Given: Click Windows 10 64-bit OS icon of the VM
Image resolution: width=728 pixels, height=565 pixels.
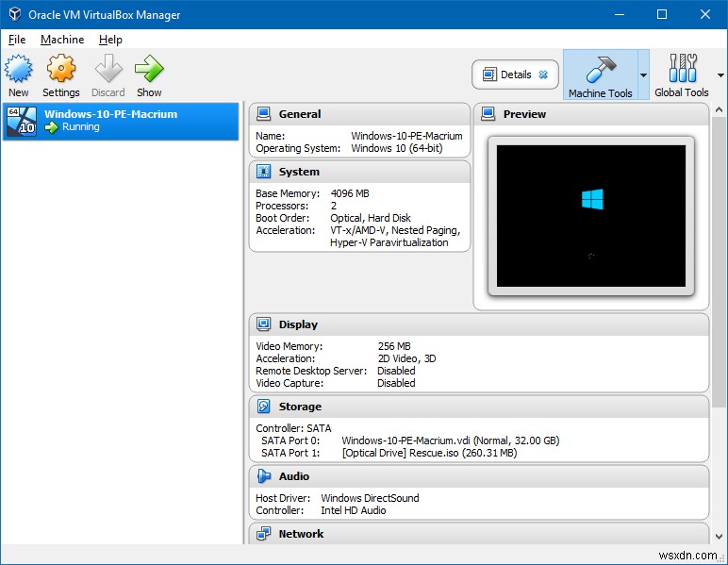Looking at the screenshot, I should [22, 121].
